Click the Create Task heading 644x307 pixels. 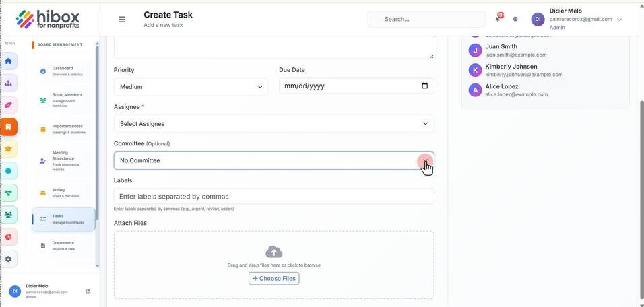coord(168,15)
